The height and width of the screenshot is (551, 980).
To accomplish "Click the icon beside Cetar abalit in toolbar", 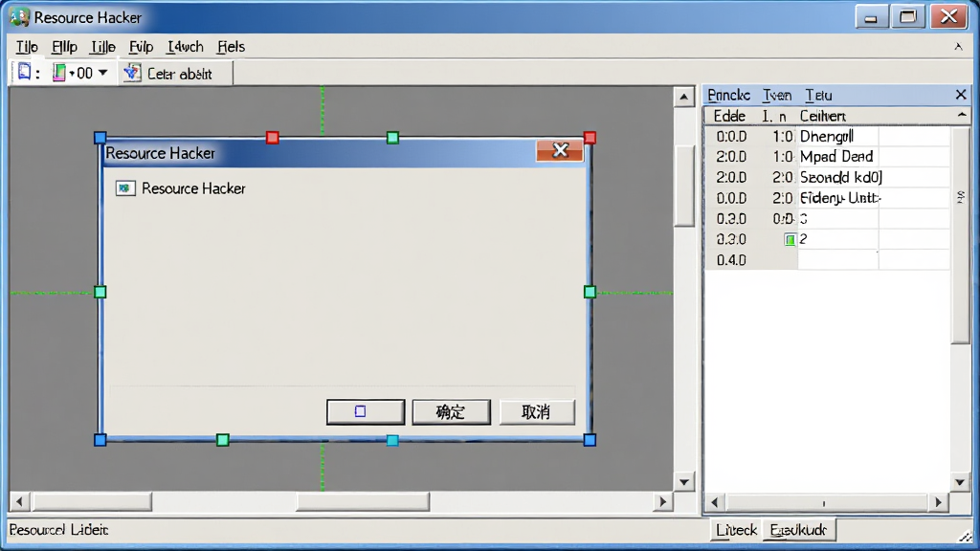I will (132, 73).
